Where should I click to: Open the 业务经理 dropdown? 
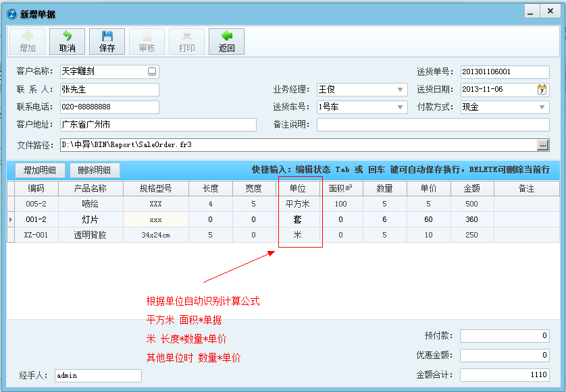[401, 90]
